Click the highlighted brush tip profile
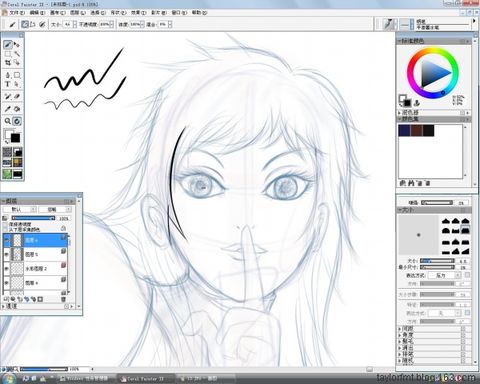 click(x=465, y=230)
